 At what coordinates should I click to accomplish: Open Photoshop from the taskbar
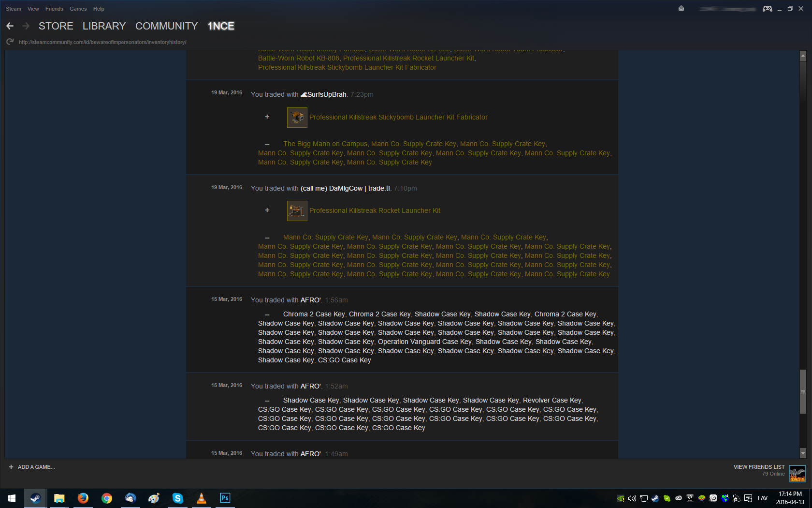pyautogui.click(x=225, y=498)
